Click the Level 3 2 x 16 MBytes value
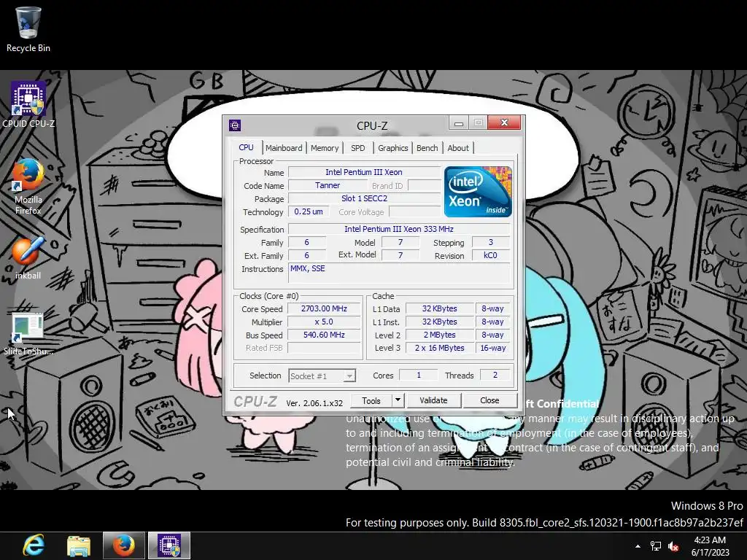 439,348
